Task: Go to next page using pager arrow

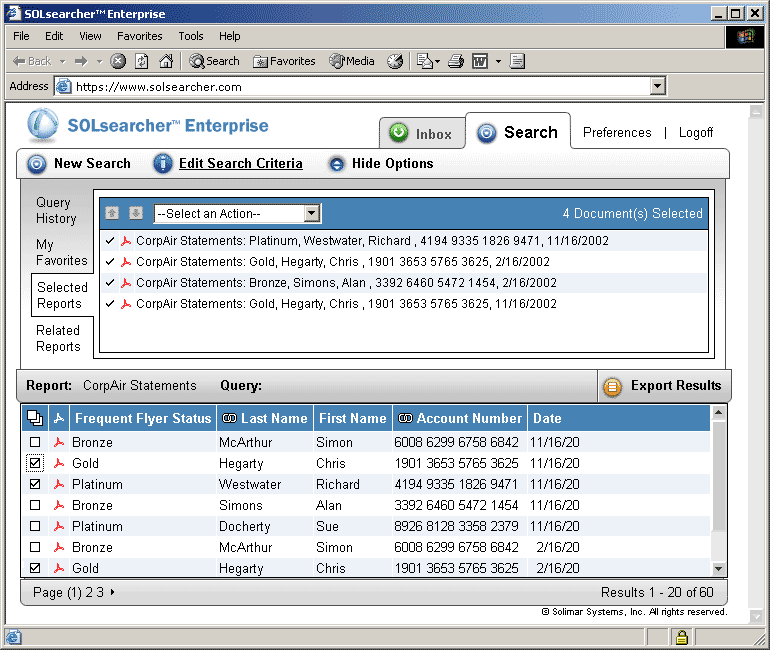Action: [112, 592]
